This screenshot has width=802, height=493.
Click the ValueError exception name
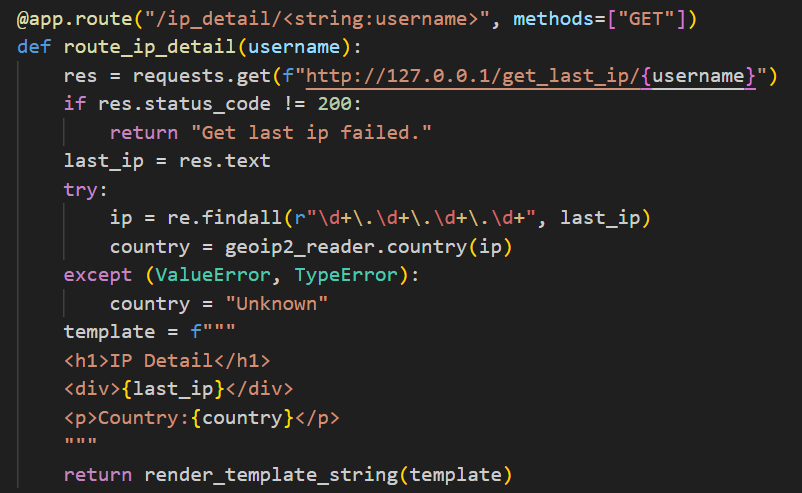tap(213, 275)
